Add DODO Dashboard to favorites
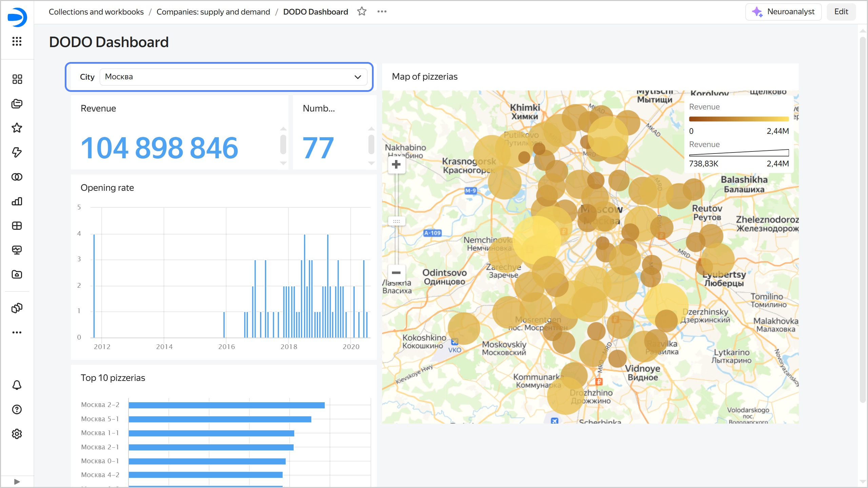This screenshot has width=868, height=488. click(x=362, y=12)
